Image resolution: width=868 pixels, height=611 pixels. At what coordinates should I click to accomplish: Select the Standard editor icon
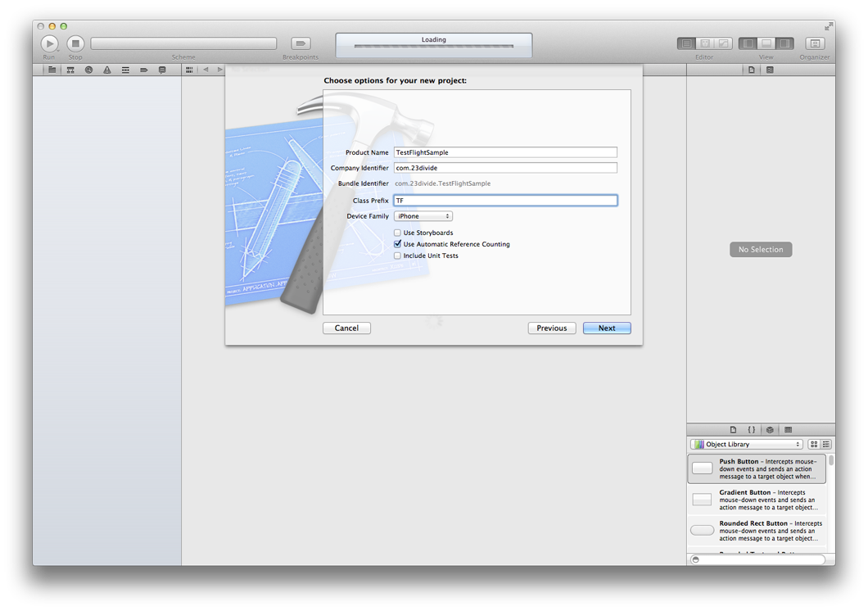coord(687,43)
